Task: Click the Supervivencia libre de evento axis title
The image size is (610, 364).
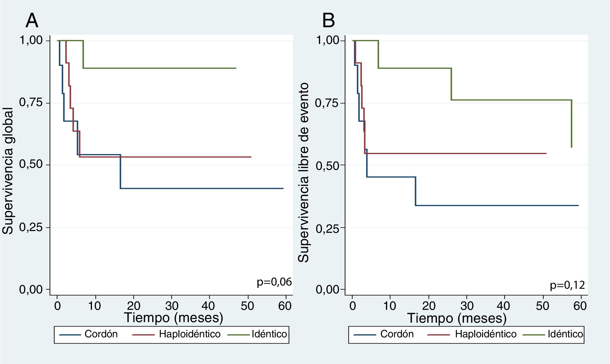Action: click(x=303, y=172)
